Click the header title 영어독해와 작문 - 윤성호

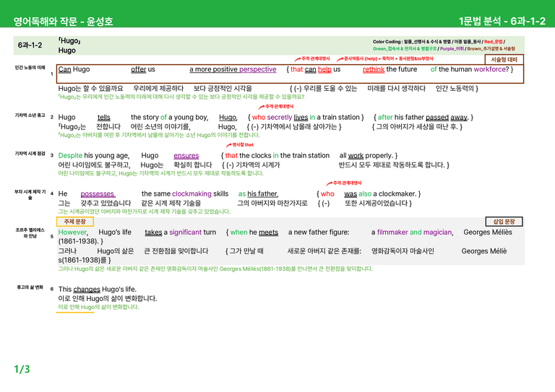point(64,21)
